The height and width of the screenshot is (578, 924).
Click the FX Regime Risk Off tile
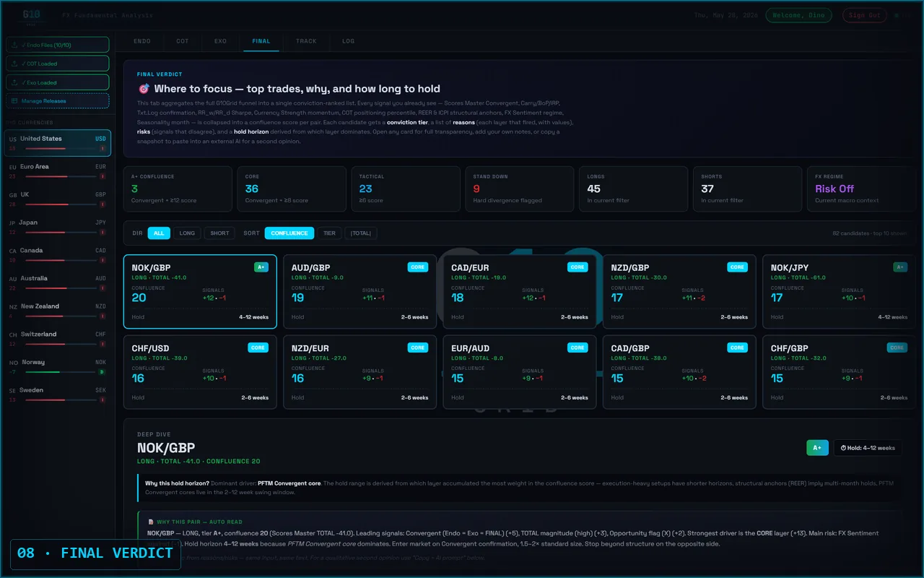pyautogui.click(x=861, y=189)
